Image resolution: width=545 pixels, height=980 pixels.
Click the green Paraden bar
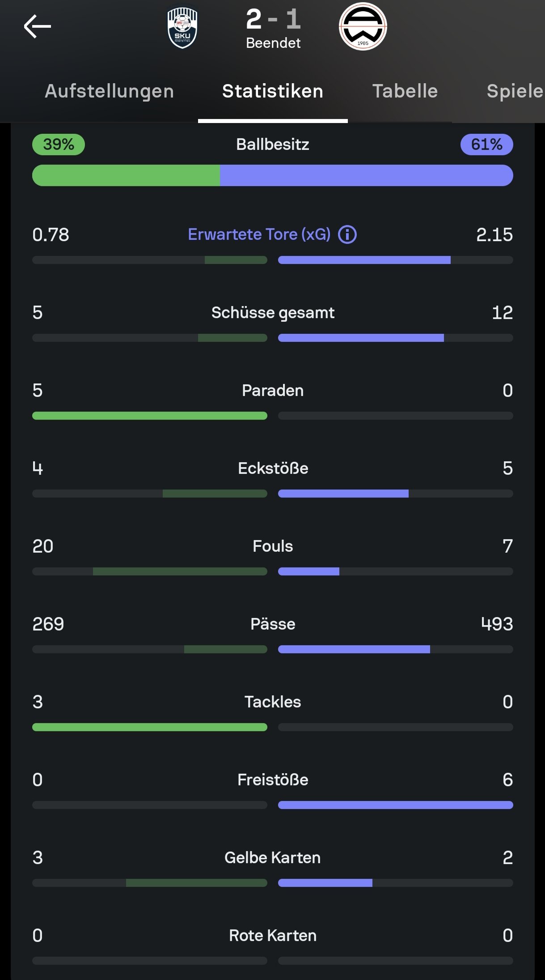150,416
